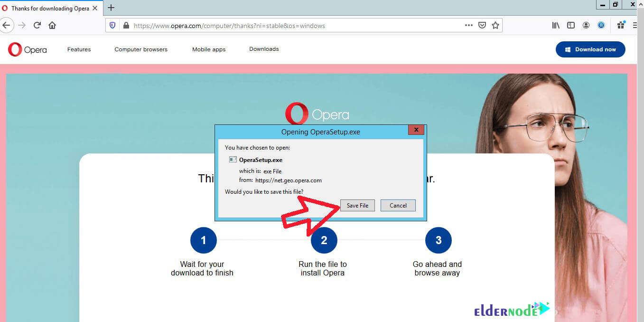Screen dimensions: 644x322
Task: Select the Computer browsers menu item
Action: pyautogui.click(x=140, y=49)
